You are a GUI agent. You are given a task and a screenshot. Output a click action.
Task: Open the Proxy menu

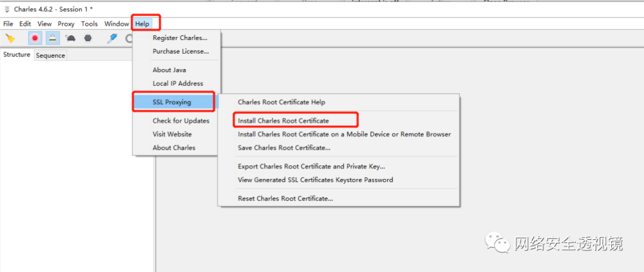click(66, 24)
